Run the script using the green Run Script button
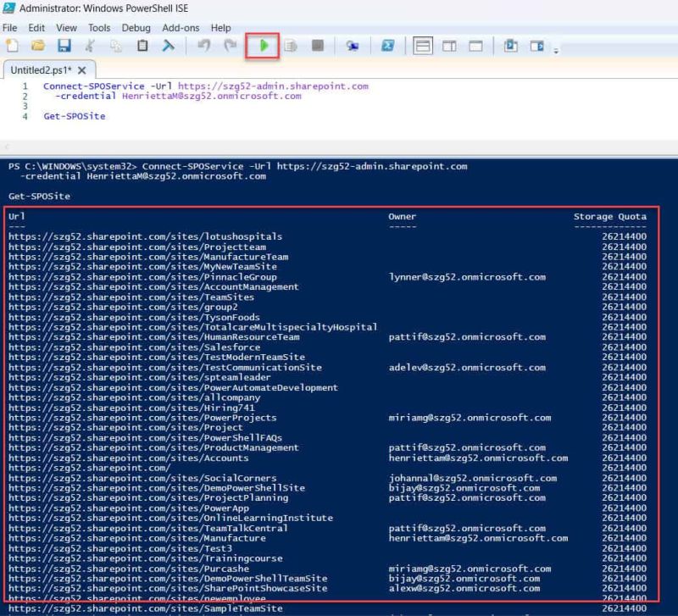This screenshot has width=678, height=616. coord(264,47)
